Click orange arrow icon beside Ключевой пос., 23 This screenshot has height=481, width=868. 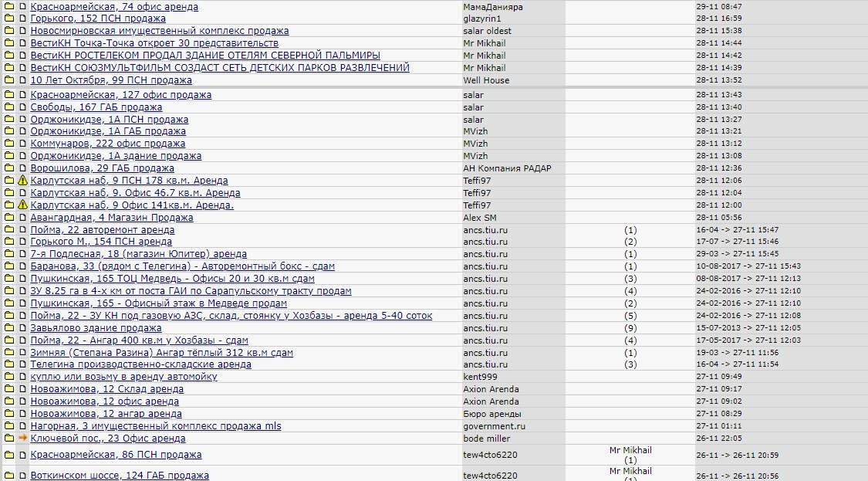click(x=22, y=438)
